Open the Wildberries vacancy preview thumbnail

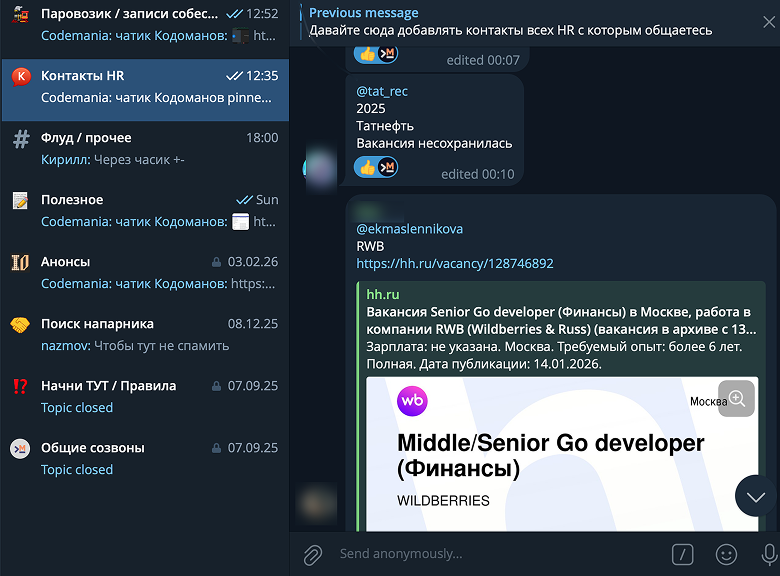click(x=562, y=454)
